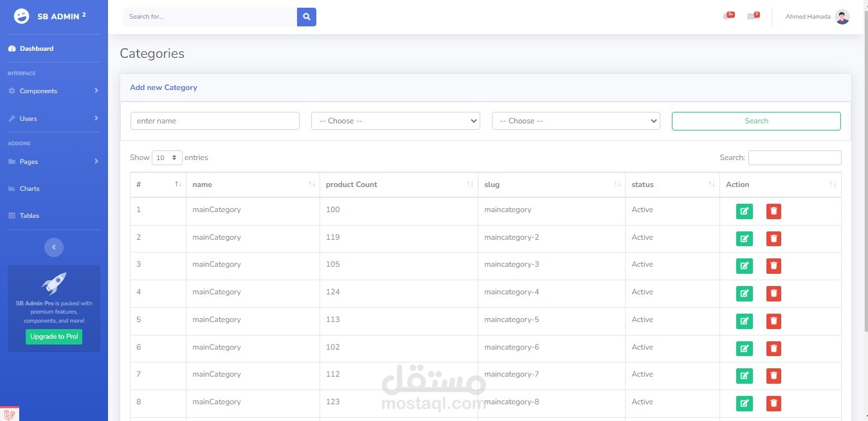Open the Show entries count selector
Screen dimensions: 868x421
click(x=167, y=157)
